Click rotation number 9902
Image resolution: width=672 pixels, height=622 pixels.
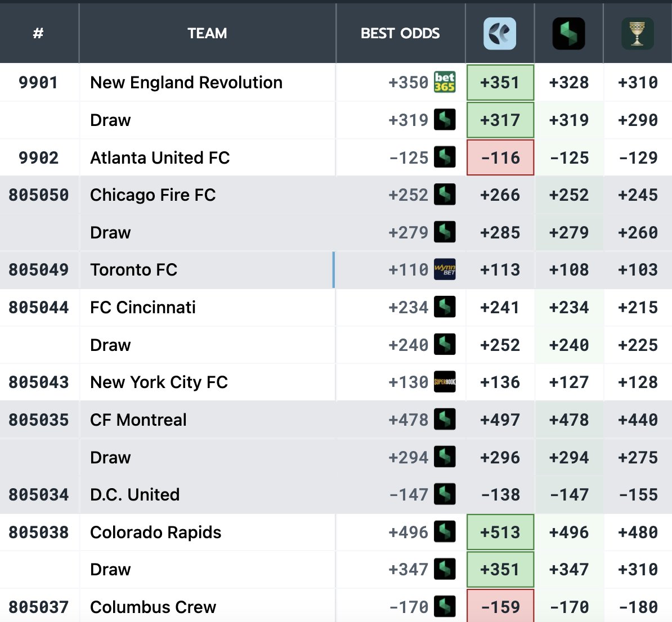(x=38, y=157)
